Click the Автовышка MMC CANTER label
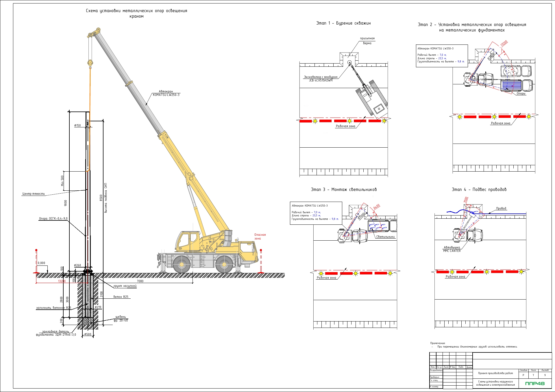 point(452,249)
